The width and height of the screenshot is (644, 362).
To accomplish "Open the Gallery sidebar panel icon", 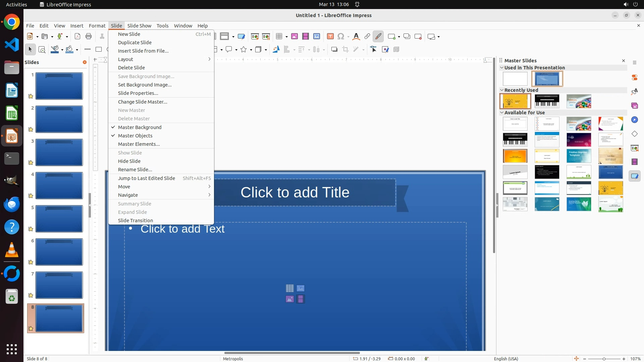I will click(635, 106).
